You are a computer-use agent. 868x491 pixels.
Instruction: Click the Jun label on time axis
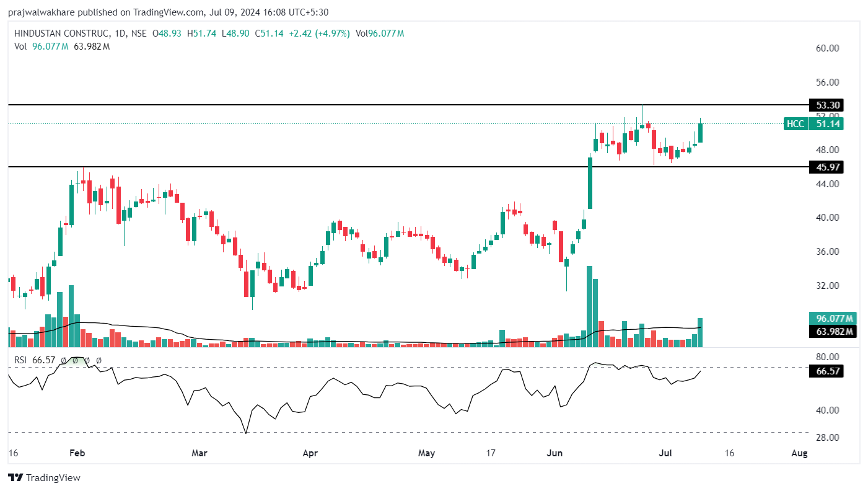tap(555, 453)
